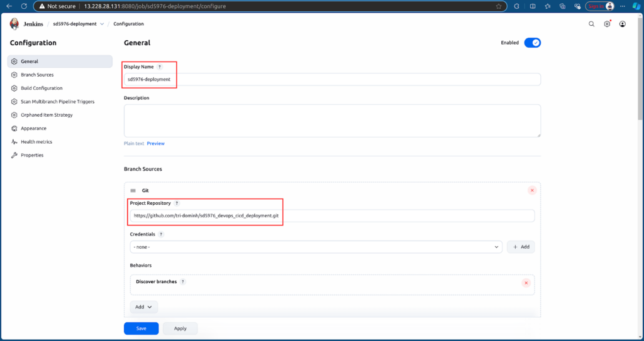This screenshot has height=341, width=644.
Task: Open Health metrics sidebar section
Action: click(x=36, y=142)
